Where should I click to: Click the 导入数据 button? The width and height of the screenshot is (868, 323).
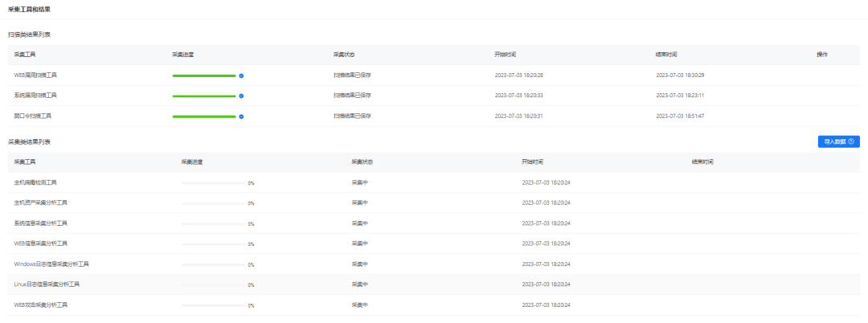pos(834,141)
